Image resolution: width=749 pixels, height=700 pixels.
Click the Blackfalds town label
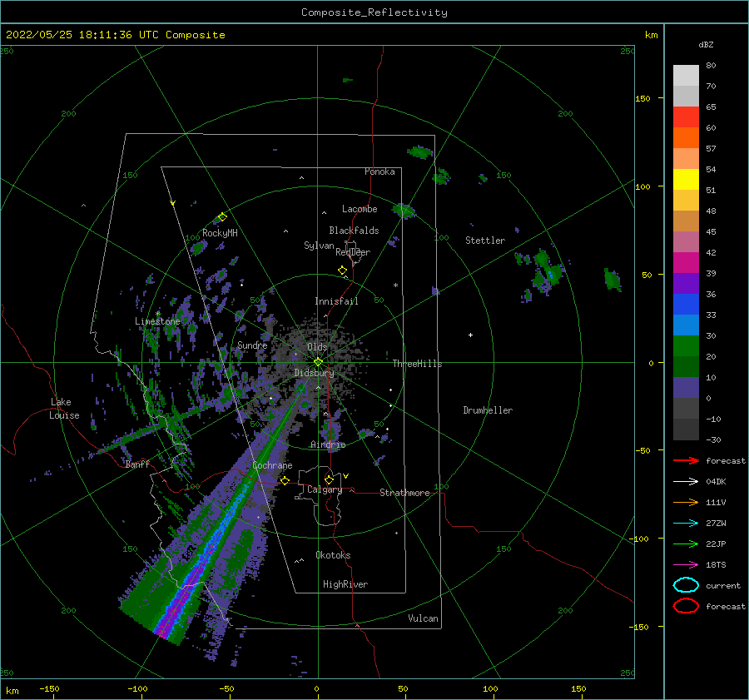[354, 231]
